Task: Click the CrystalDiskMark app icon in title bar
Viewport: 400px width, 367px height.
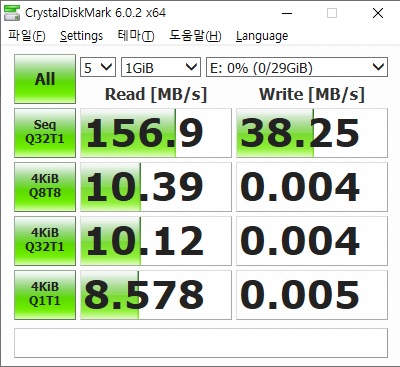Action: click(x=12, y=13)
